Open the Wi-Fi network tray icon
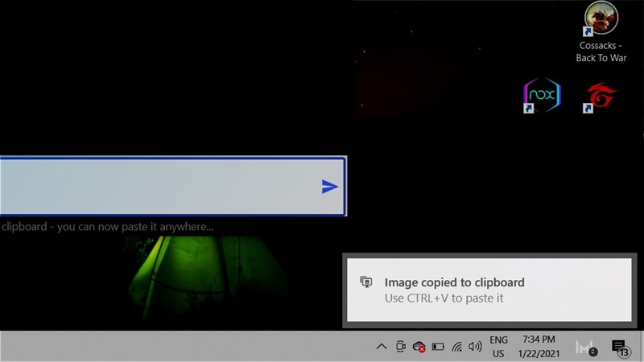This screenshot has height=362, width=644. tap(456, 347)
